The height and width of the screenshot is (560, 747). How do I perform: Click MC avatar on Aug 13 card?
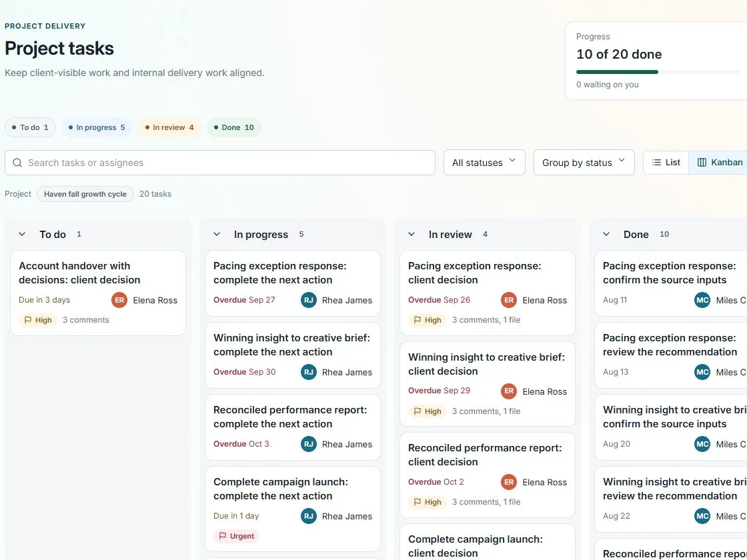(x=702, y=372)
